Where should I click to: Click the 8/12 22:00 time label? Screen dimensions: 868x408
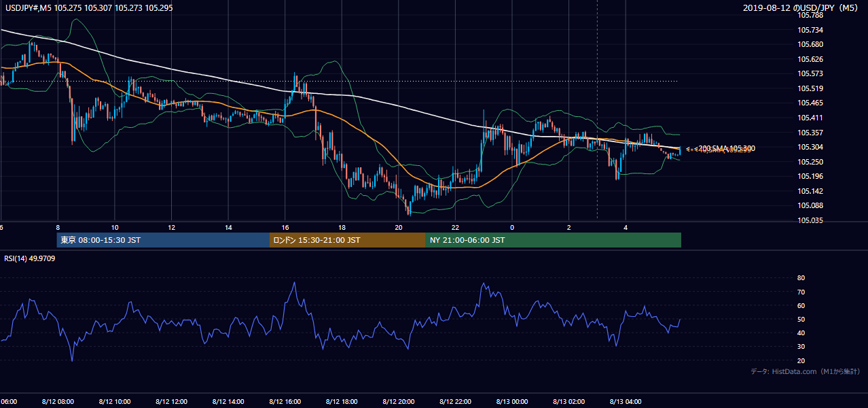point(455,401)
